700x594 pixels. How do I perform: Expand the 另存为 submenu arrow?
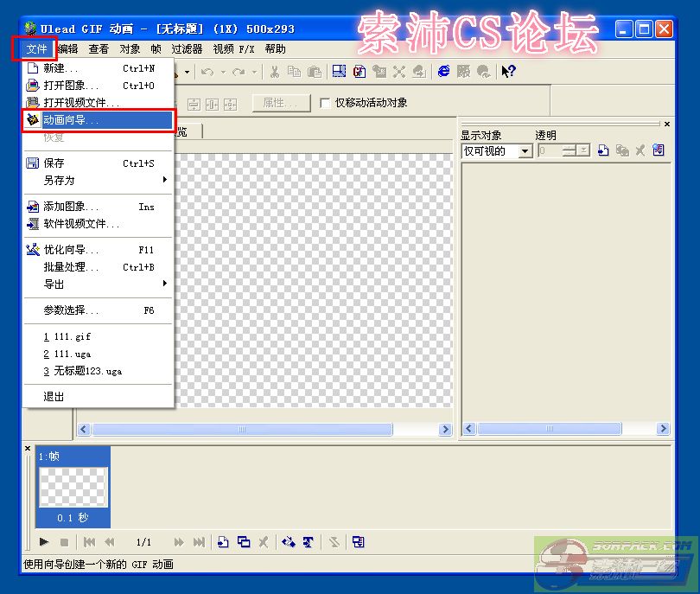165,180
